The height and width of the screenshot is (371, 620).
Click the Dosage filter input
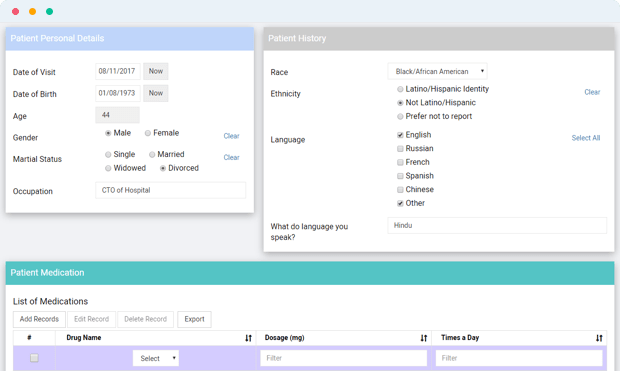[x=344, y=358]
